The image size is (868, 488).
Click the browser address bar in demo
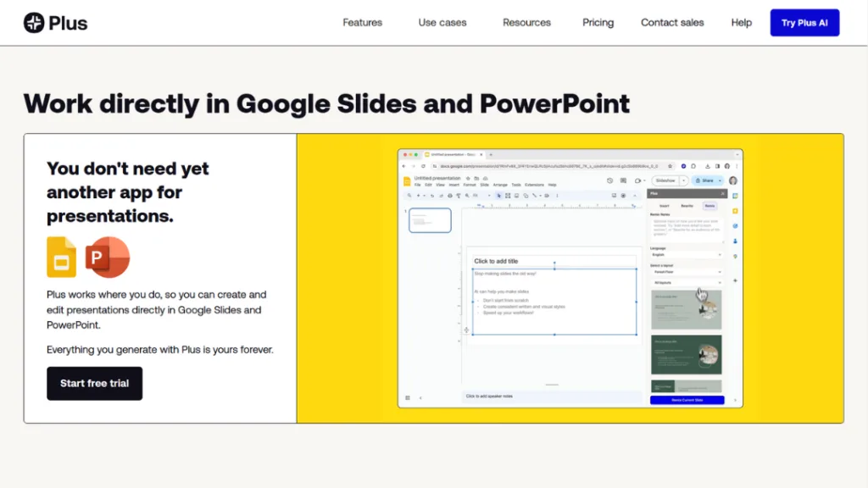click(x=552, y=166)
